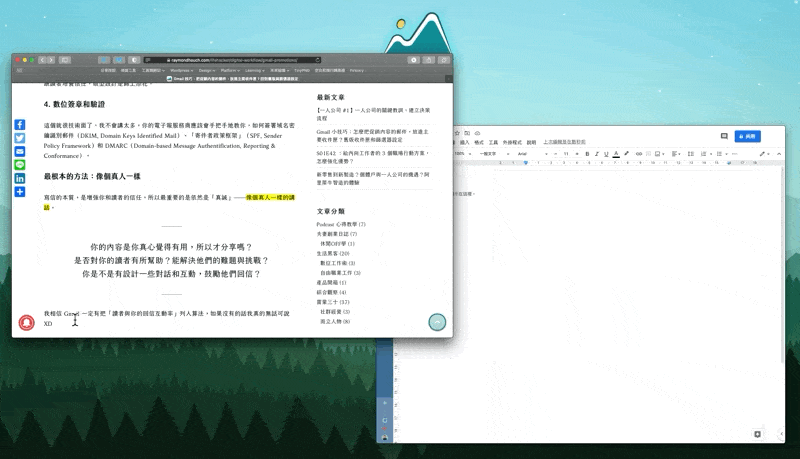800x459 pixels.
Task: Focus Safari's address bar
Action: point(232,60)
